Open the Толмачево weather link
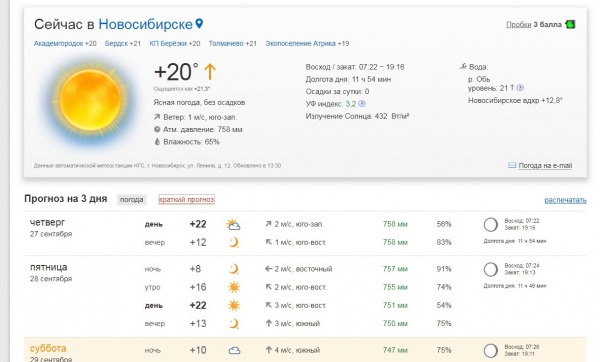Screen dimensions: 600x362 [226, 43]
